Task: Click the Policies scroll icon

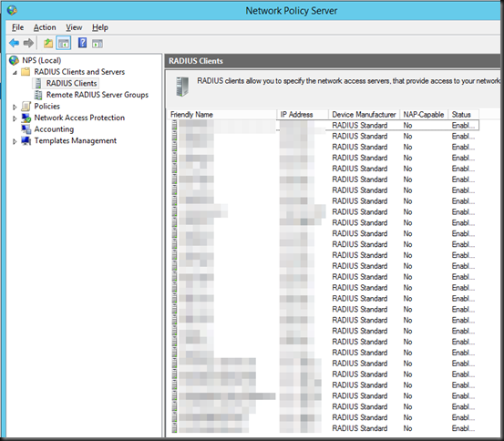Action: (x=26, y=106)
